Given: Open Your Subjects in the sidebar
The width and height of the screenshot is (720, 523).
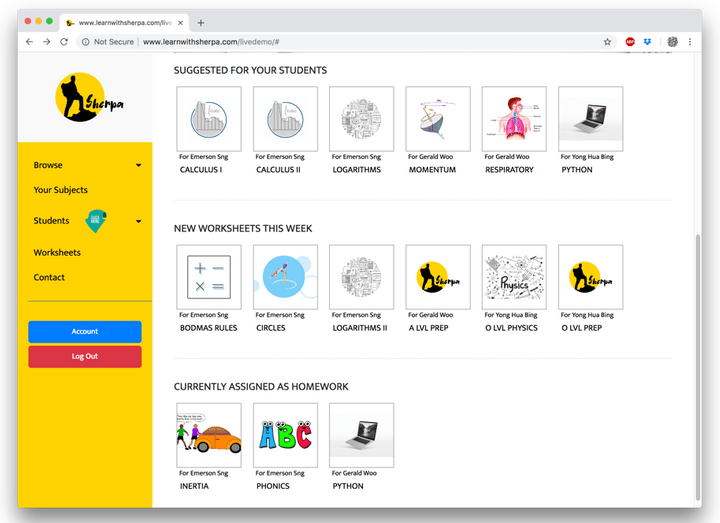Looking at the screenshot, I should click(x=61, y=190).
